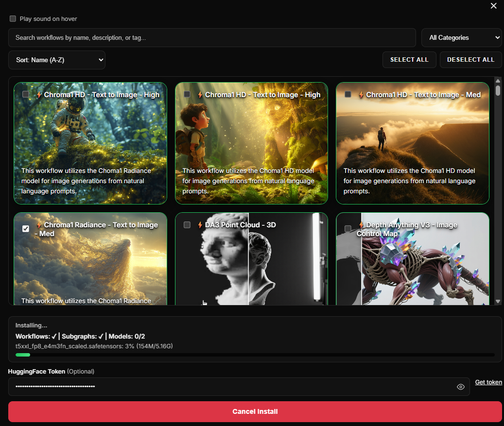Uncheck the Chroma1 Radiance Med workflow
The height and width of the screenshot is (426, 504).
click(26, 229)
